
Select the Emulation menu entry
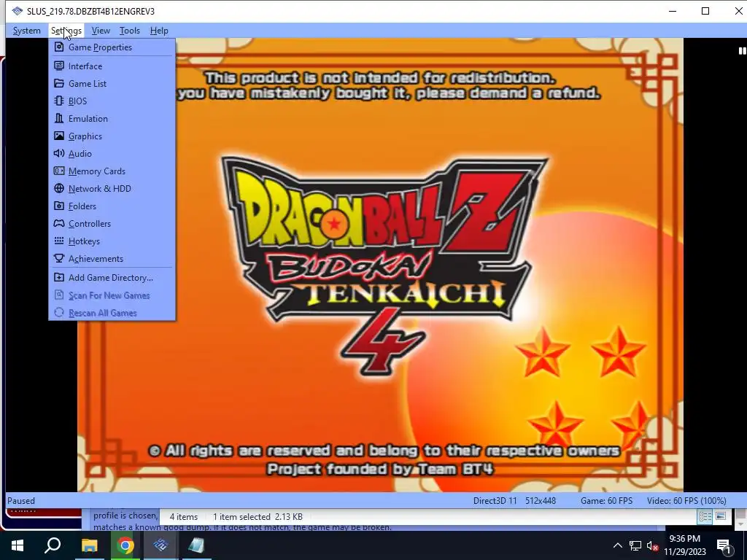point(112,119)
